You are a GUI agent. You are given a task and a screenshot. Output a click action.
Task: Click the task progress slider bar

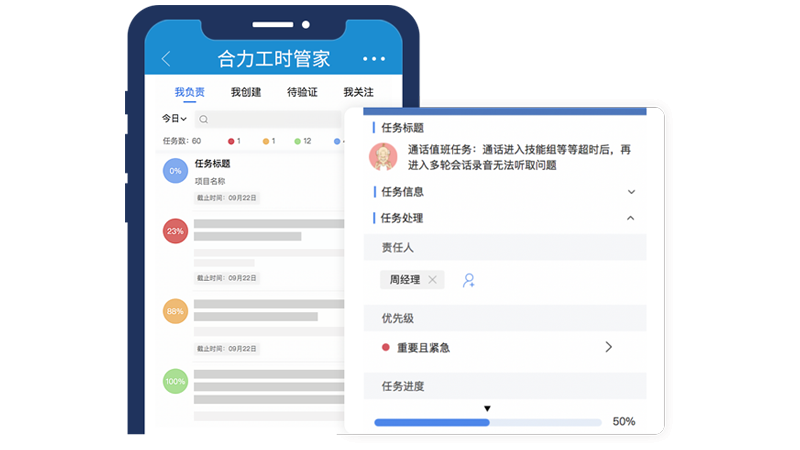click(x=488, y=422)
